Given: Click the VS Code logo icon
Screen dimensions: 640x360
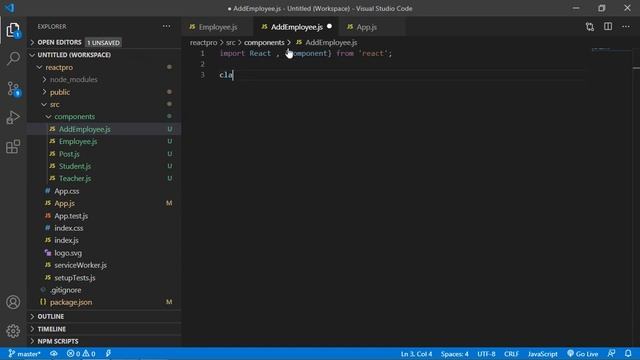Looking at the screenshot, I should pos(9,8).
